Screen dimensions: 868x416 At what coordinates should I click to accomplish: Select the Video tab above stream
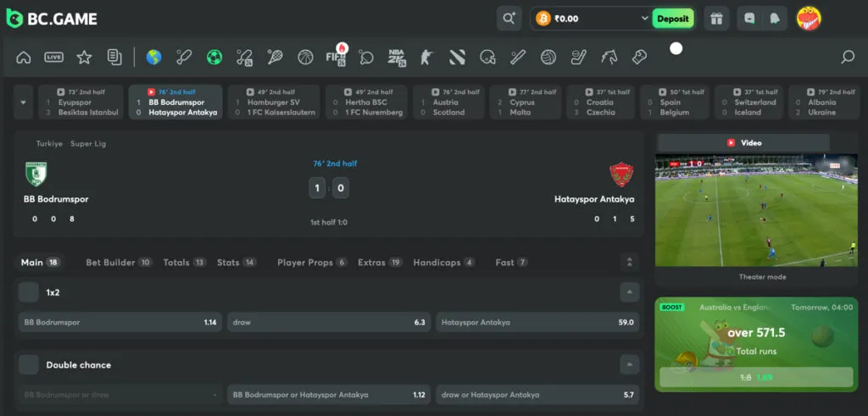(x=743, y=142)
